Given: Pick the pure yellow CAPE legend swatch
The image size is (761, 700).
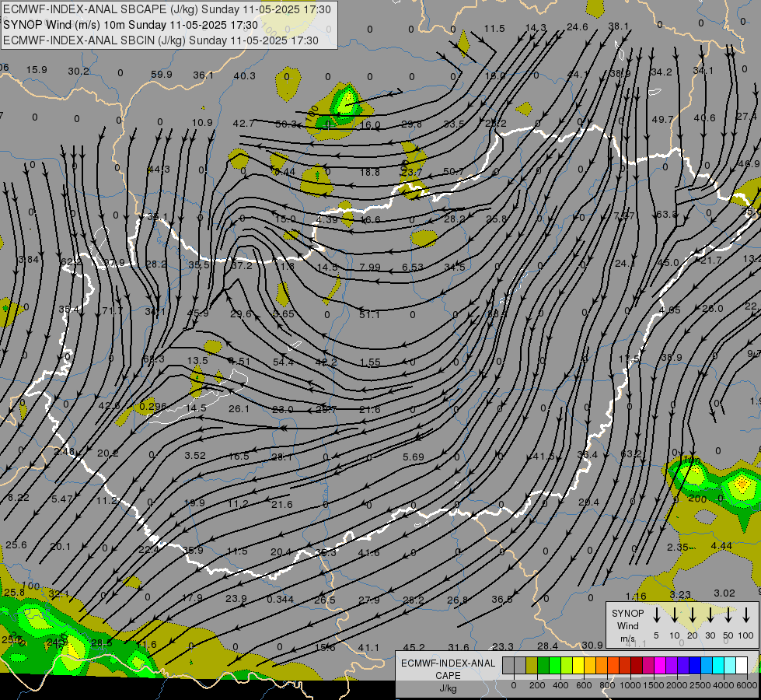Looking at the screenshot, I should [578, 665].
